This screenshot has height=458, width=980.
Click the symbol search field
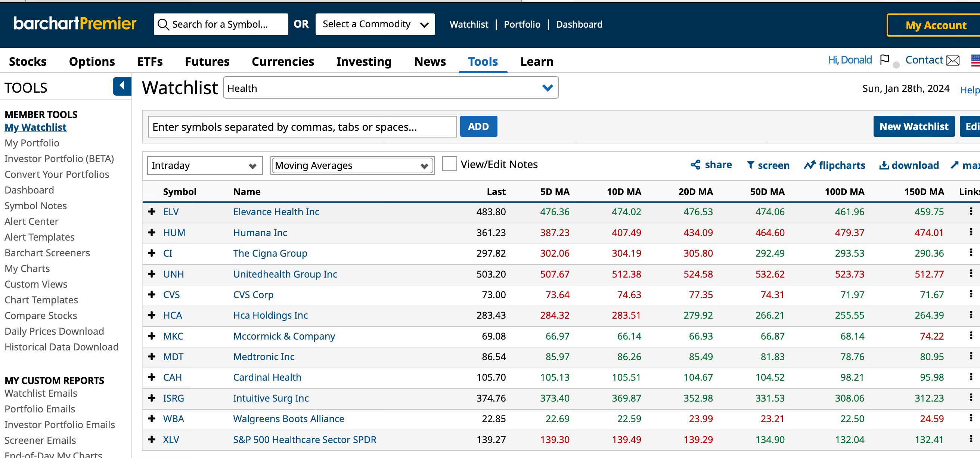[x=221, y=24]
